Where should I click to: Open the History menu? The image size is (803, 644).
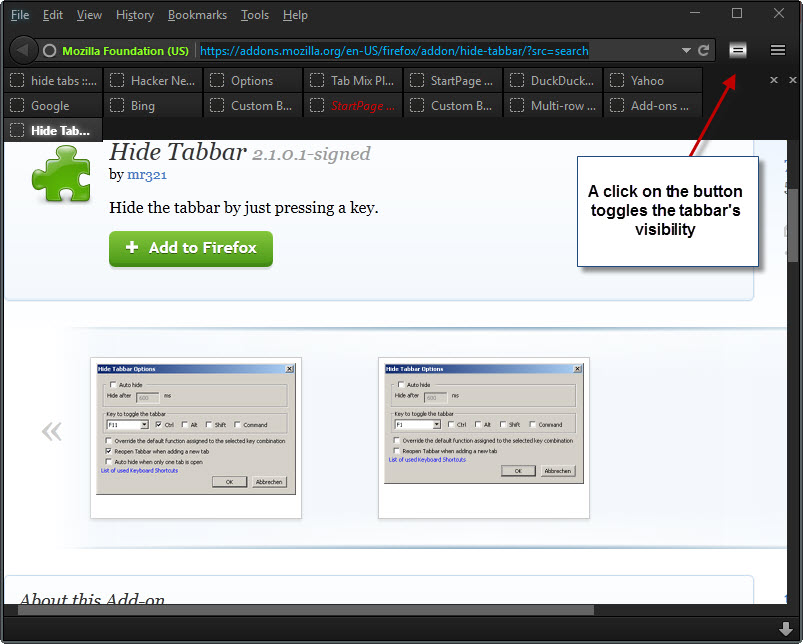point(135,15)
